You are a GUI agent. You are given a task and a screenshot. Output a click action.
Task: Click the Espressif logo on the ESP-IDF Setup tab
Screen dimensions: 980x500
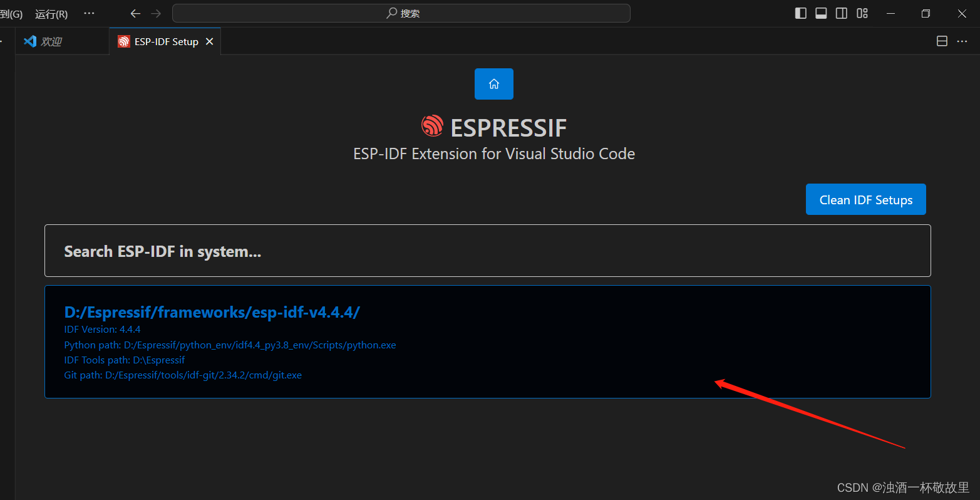[123, 41]
